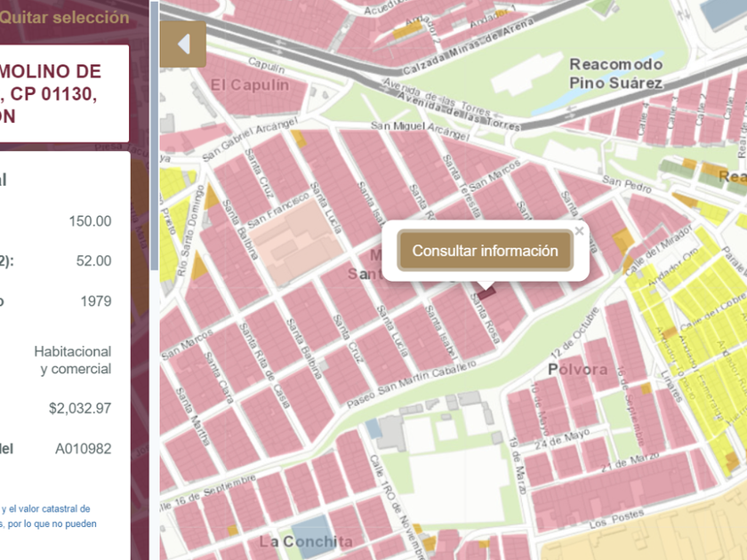The width and height of the screenshot is (747, 560).
Task: Click the Habitacional y comercial value
Action: point(73,360)
